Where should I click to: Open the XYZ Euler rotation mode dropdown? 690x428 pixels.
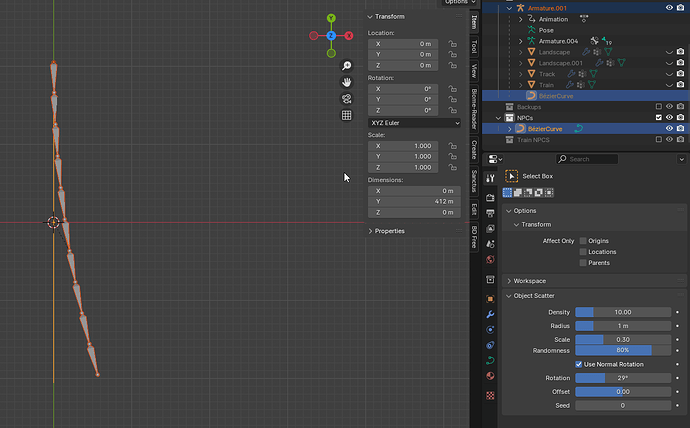[415, 123]
